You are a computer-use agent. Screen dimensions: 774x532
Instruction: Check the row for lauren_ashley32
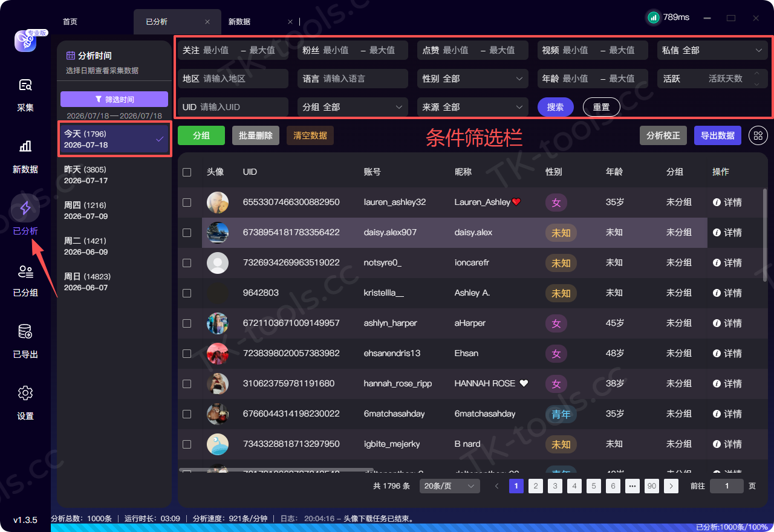pos(187,203)
